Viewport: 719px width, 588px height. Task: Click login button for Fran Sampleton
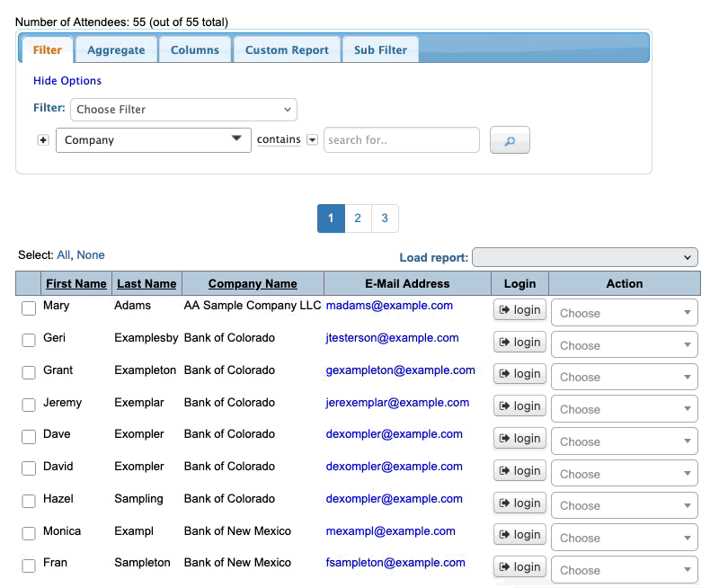point(519,567)
